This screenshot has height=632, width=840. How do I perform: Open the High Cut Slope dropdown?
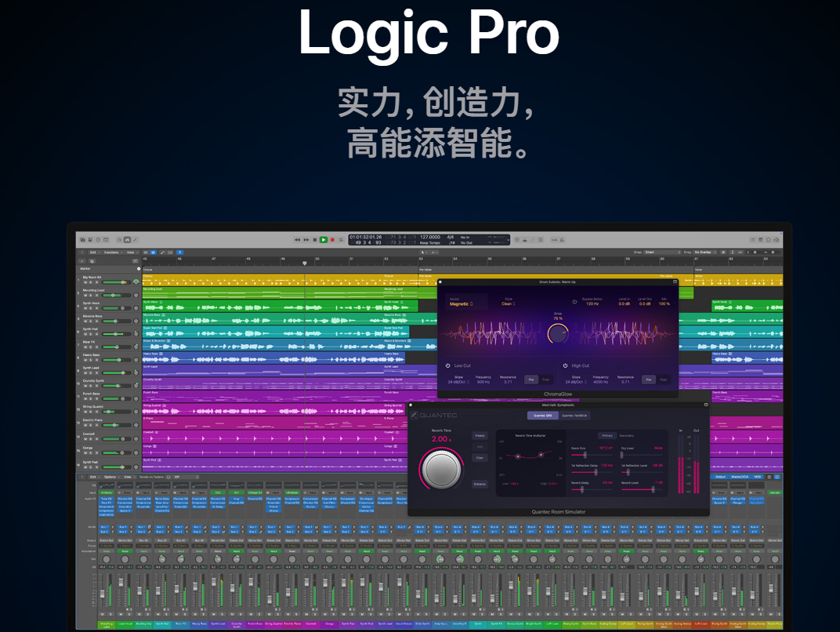coord(577,382)
